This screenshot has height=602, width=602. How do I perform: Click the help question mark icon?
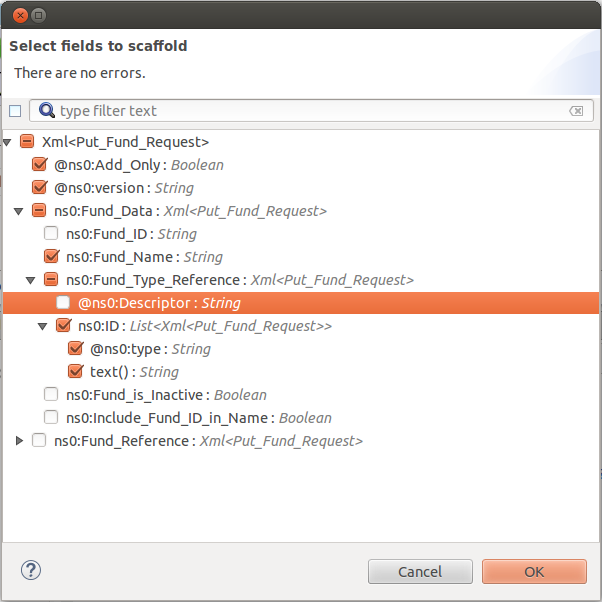click(x=30, y=570)
